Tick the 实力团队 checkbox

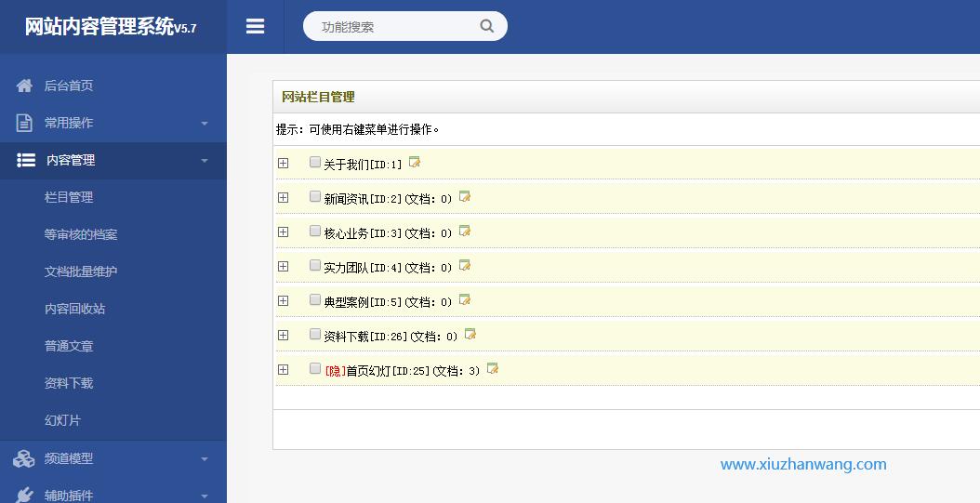tap(315, 266)
